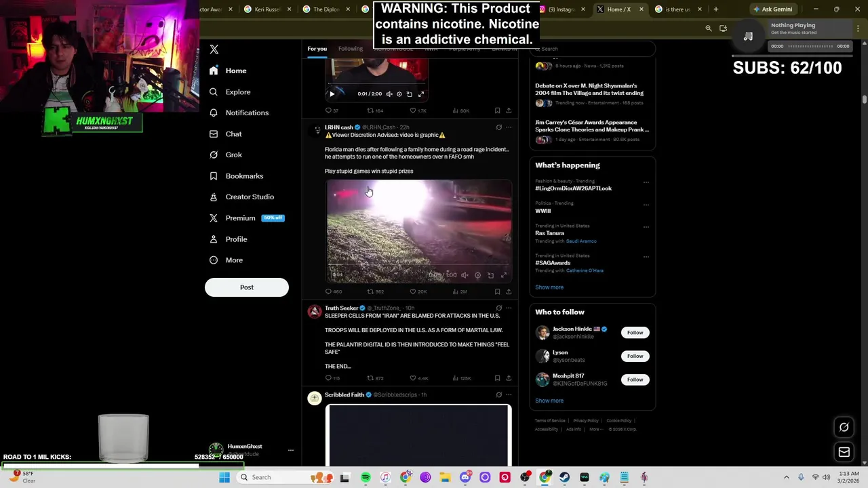Share the Truth Seeker post
This screenshot has width=868, height=488.
point(509,378)
